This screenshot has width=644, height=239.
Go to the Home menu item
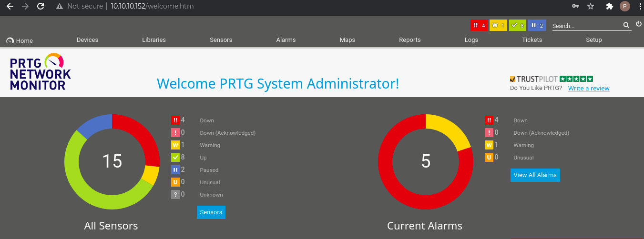20,40
